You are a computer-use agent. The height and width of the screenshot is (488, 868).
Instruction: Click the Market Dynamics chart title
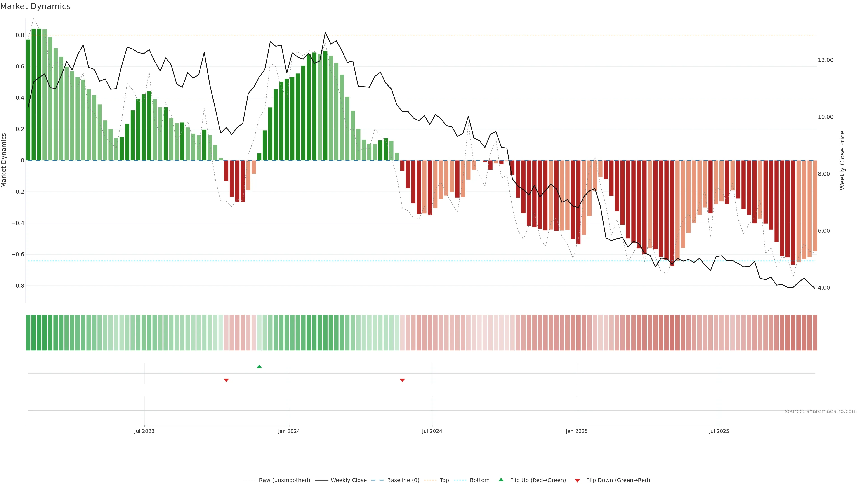tap(35, 6)
